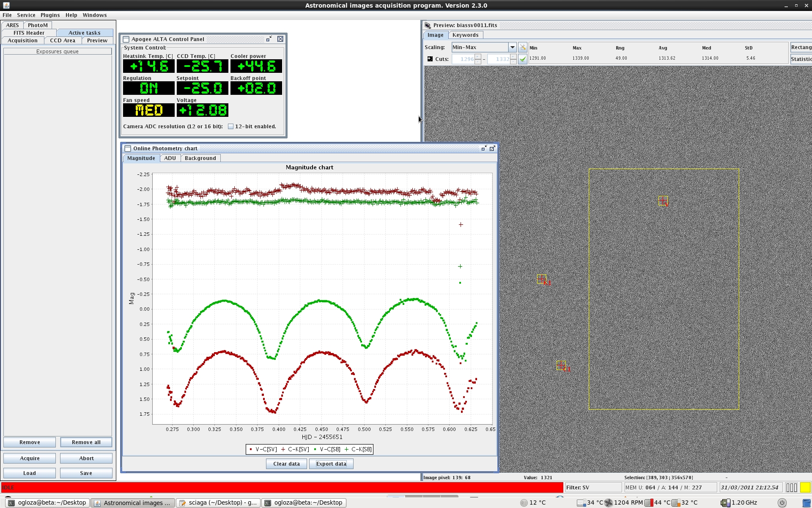Click the black Cuts star icon

430,59
